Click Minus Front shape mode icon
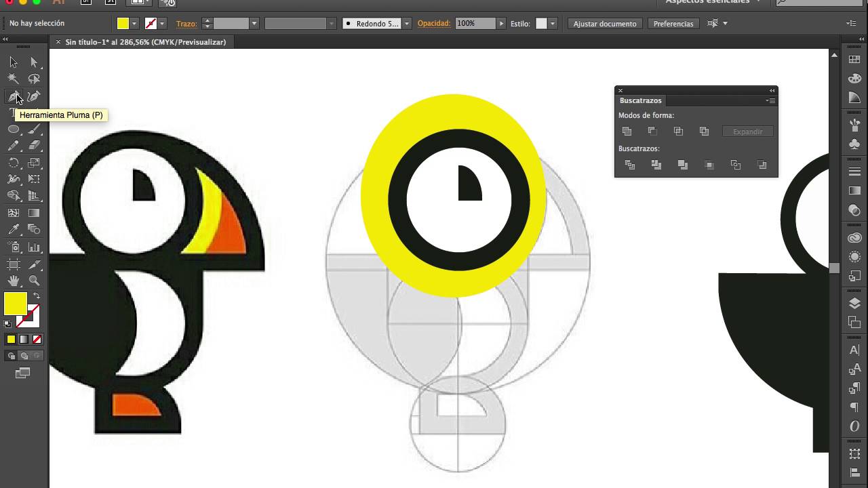 click(x=652, y=131)
